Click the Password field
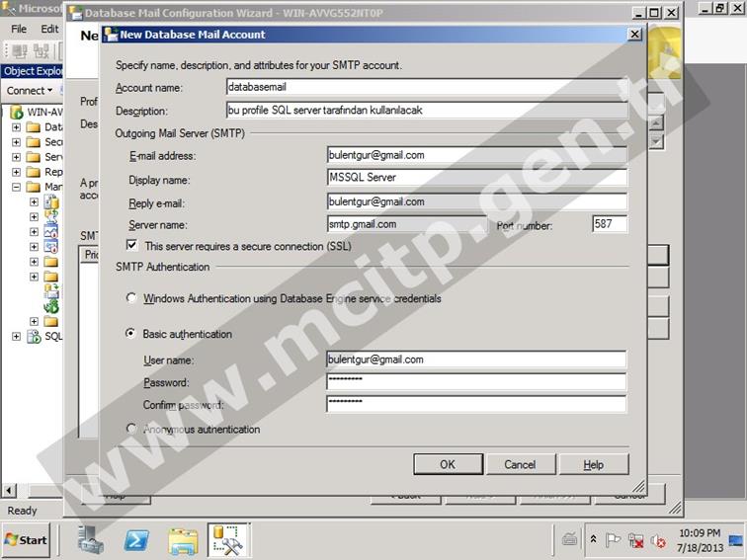 coord(476,381)
